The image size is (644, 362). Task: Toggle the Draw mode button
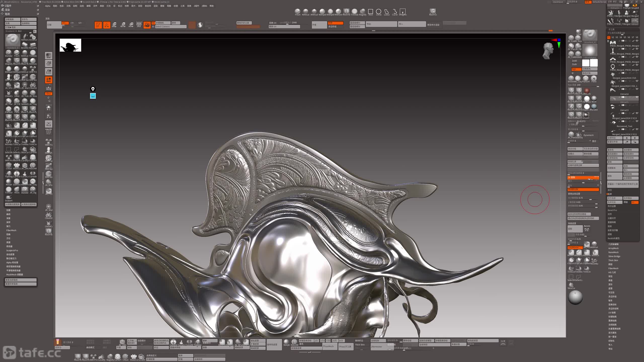(107, 25)
